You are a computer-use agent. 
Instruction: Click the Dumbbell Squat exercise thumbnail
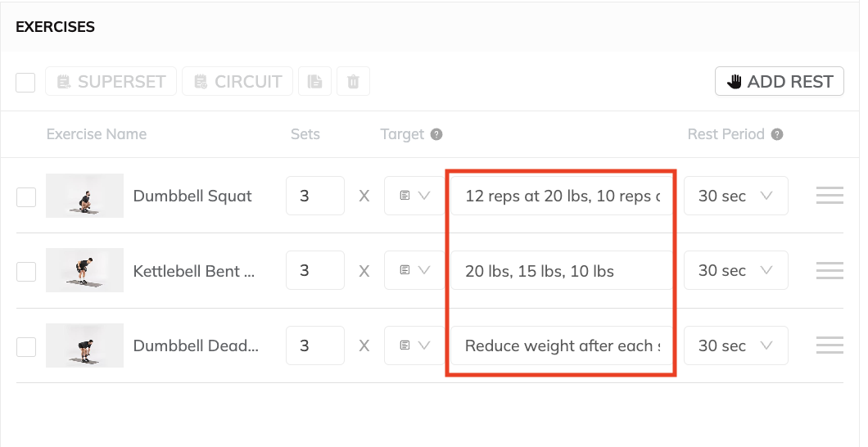pos(84,196)
